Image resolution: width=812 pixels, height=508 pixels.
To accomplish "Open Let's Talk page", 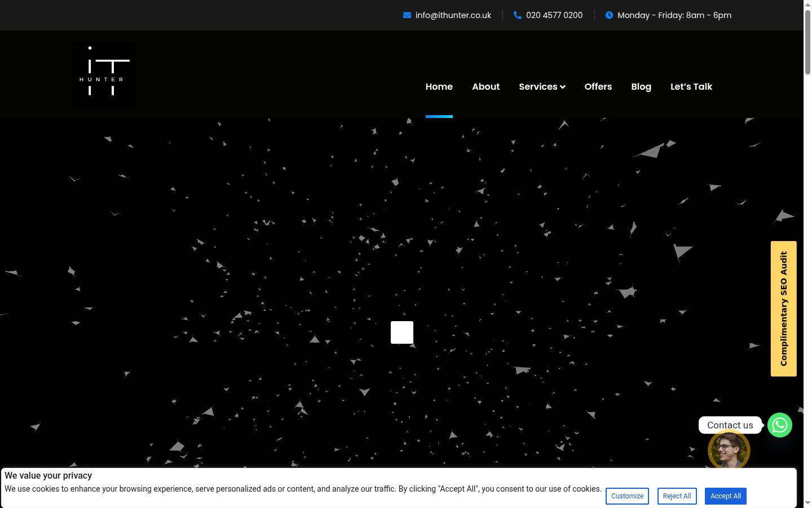I will pyautogui.click(x=691, y=86).
